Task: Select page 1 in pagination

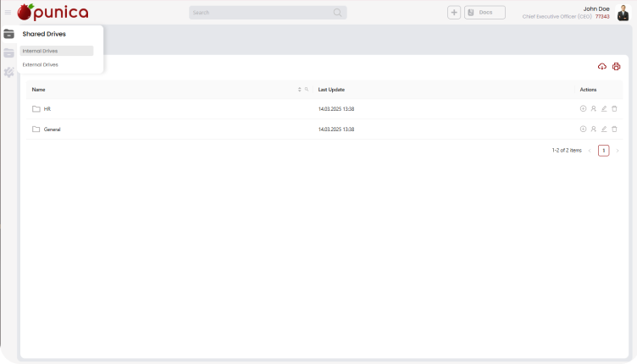Action: pyautogui.click(x=604, y=151)
